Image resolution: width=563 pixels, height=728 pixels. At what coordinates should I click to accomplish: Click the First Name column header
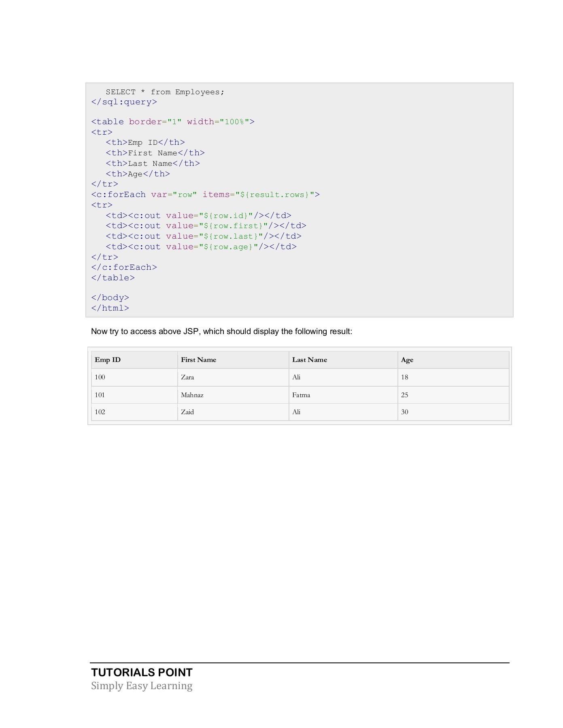click(198, 360)
